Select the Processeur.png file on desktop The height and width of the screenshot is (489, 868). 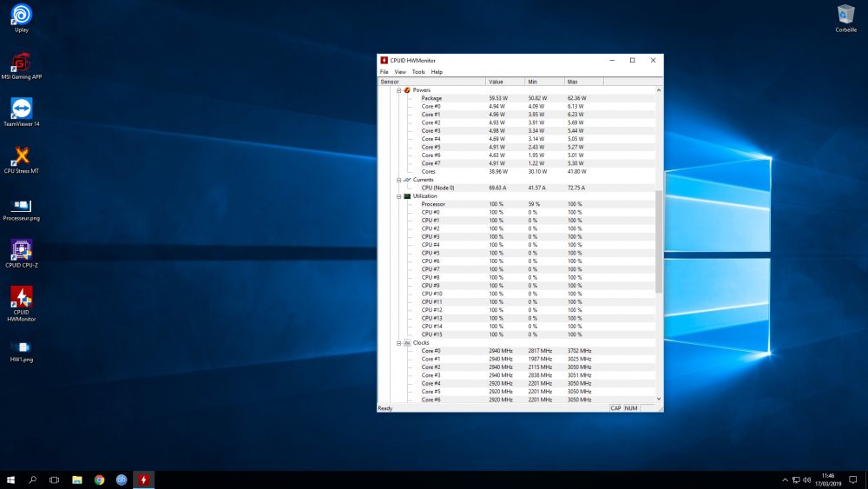click(22, 205)
